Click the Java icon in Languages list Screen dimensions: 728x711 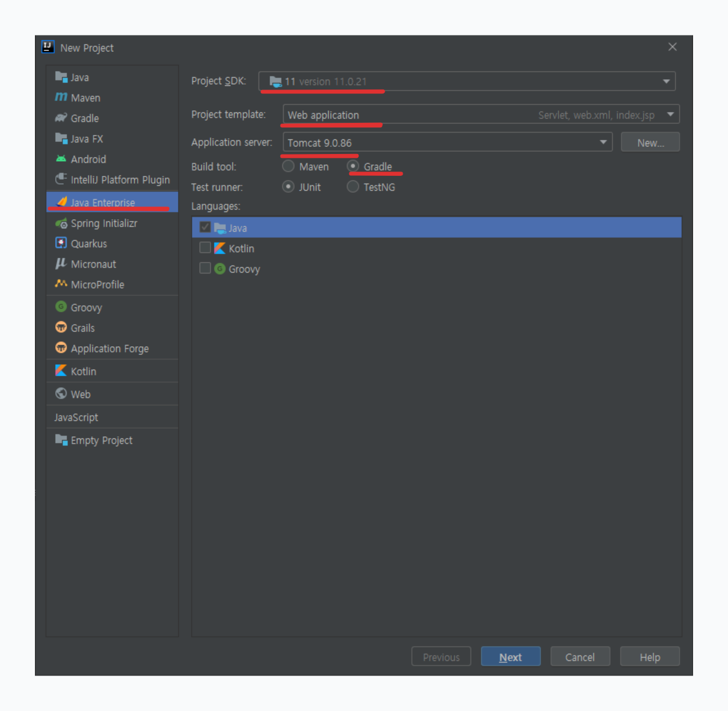220,228
